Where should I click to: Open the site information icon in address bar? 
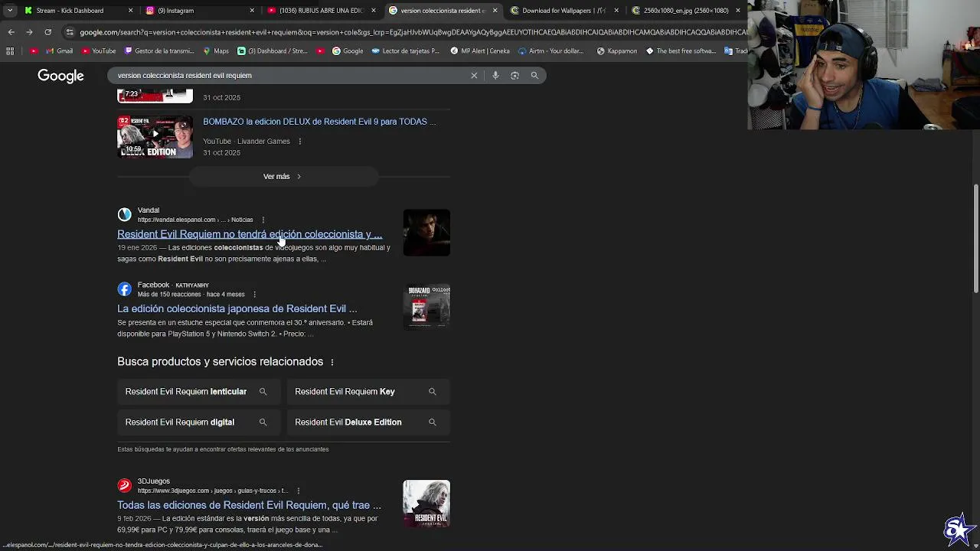click(x=70, y=32)
